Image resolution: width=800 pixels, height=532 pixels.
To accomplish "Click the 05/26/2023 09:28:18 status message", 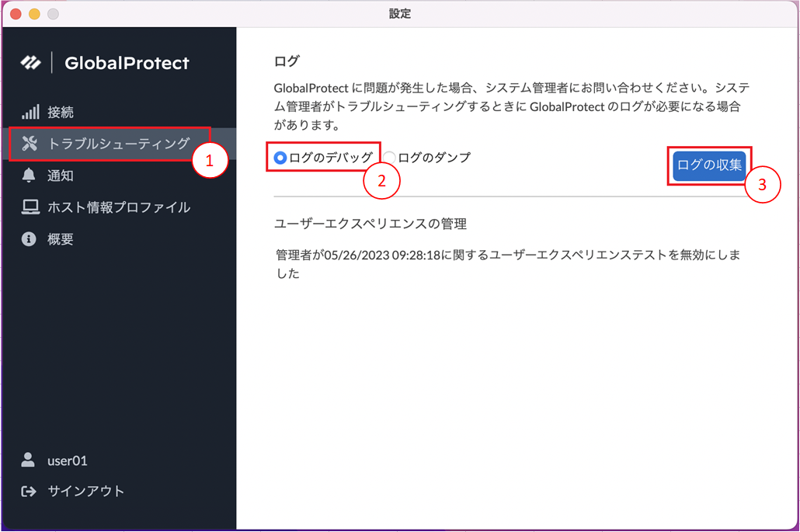I will (508, 264).
